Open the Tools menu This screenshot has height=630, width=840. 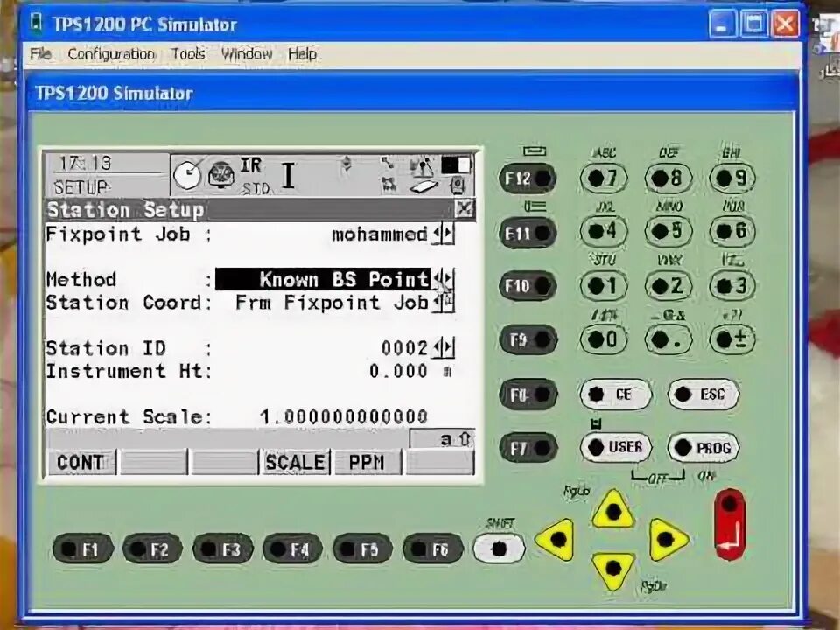pos(188,53)
